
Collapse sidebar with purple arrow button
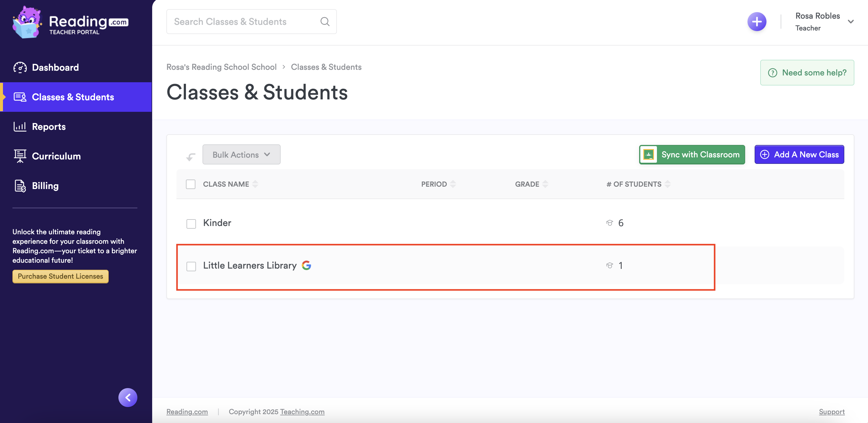point(128,397)
